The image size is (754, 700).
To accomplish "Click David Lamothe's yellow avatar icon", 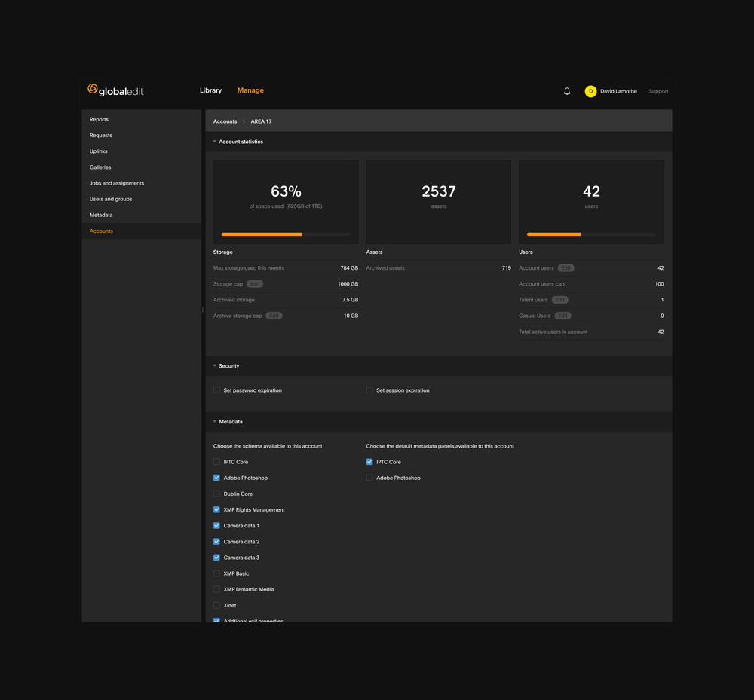I will tap(590, 91).
